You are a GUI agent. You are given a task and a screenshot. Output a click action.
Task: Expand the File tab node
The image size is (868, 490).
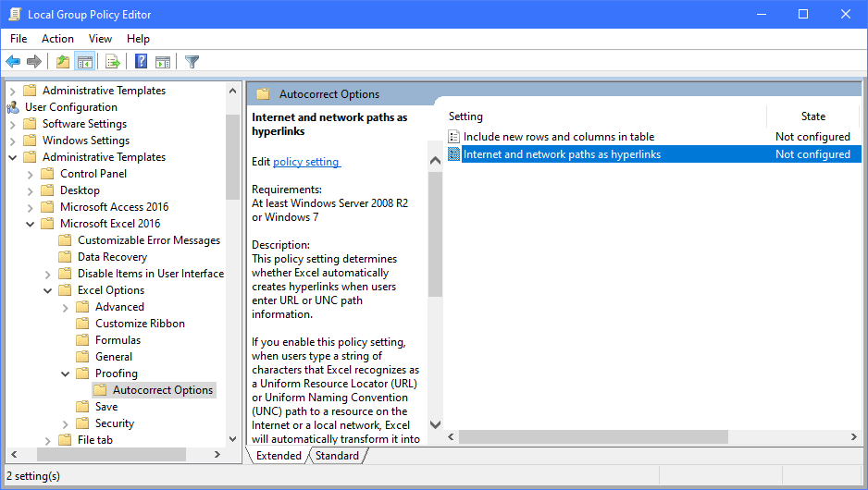[x=48, y=441]
